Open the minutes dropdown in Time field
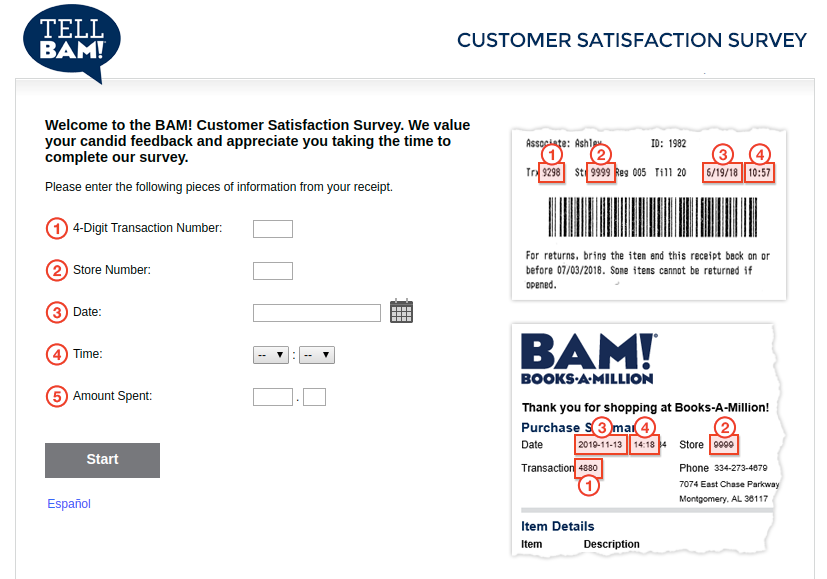This screenshot has width=827, height=579. coord(316,353)
